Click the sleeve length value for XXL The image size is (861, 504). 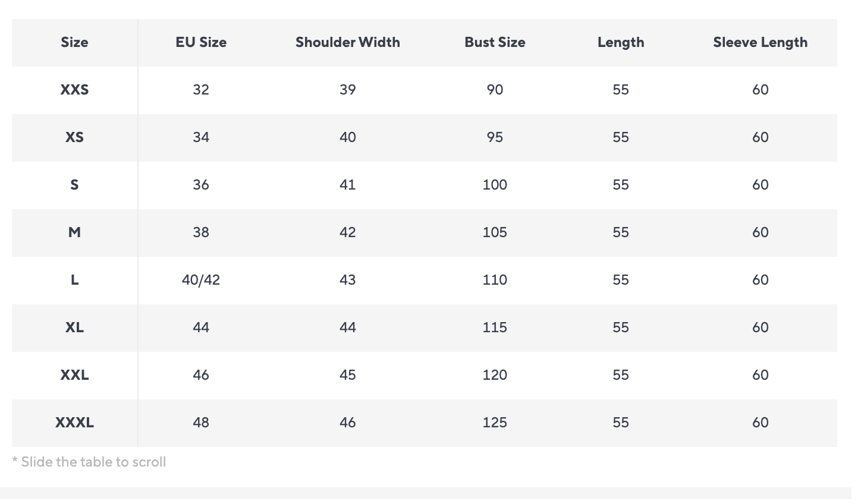coord(760,375)
